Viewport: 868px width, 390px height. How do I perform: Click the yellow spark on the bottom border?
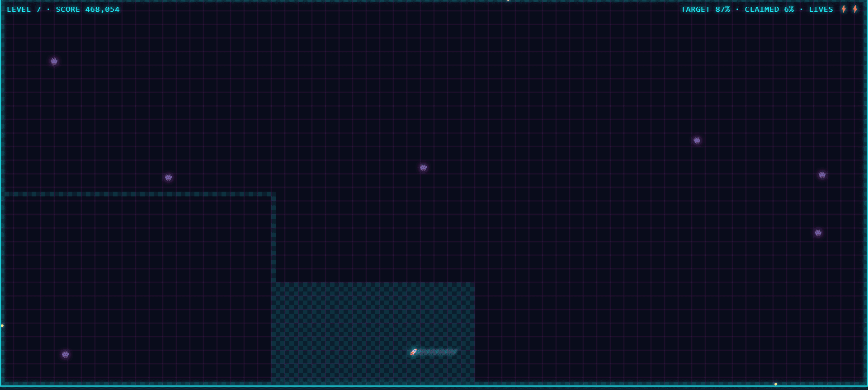776,384
